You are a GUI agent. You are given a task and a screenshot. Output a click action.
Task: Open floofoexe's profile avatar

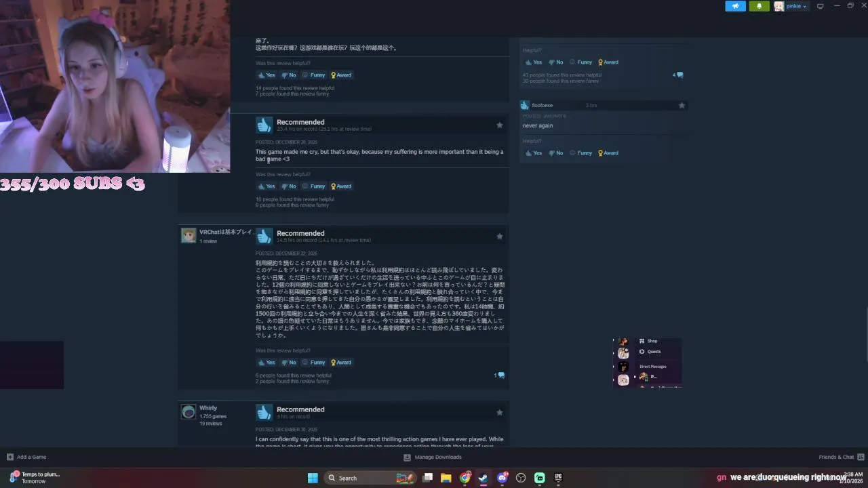point(524,105)
